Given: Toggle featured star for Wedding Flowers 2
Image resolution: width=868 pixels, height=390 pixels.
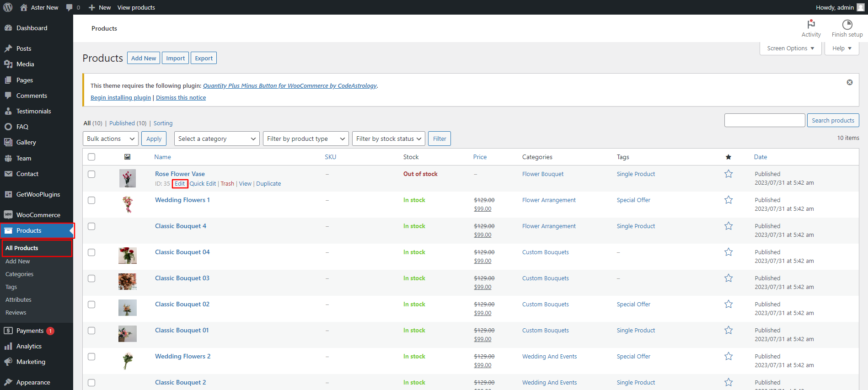Looking at the screenshot, I should [x=729, y=356].
